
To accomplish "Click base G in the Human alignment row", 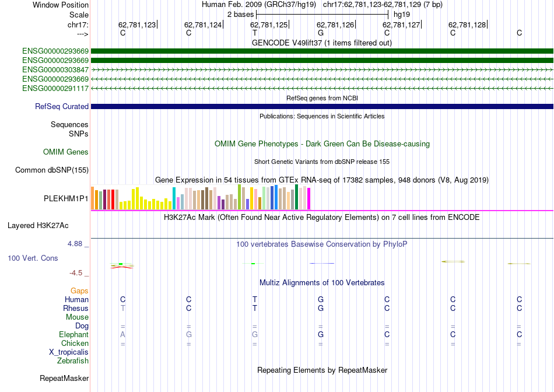I will tap(321, 299).
